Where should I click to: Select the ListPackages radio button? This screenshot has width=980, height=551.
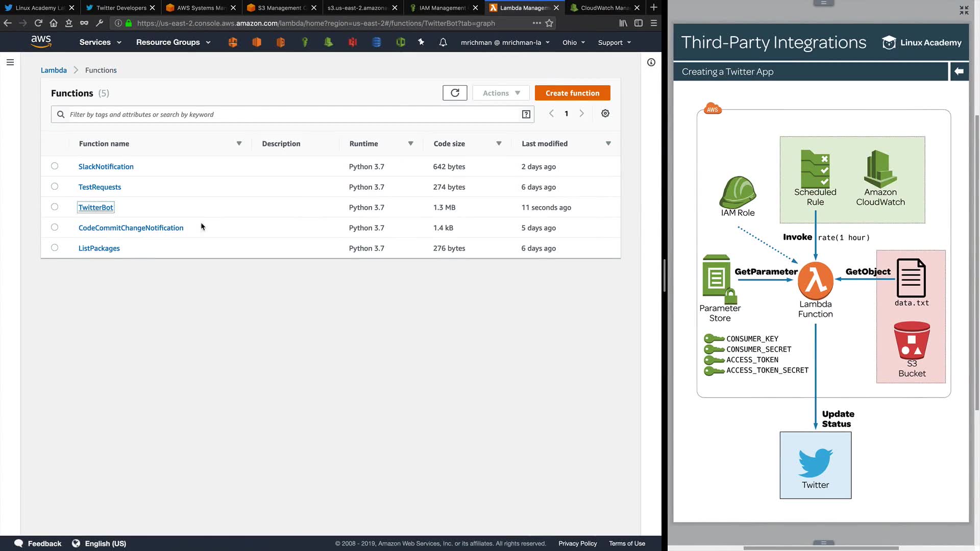click(55, 248)
